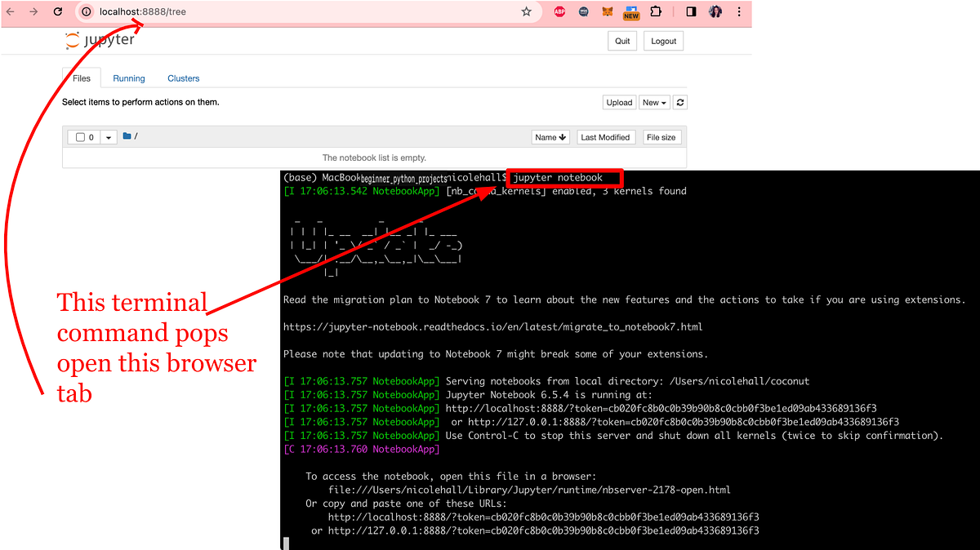
Task: Log out of Jupyter
Action: tap(663, 40)
